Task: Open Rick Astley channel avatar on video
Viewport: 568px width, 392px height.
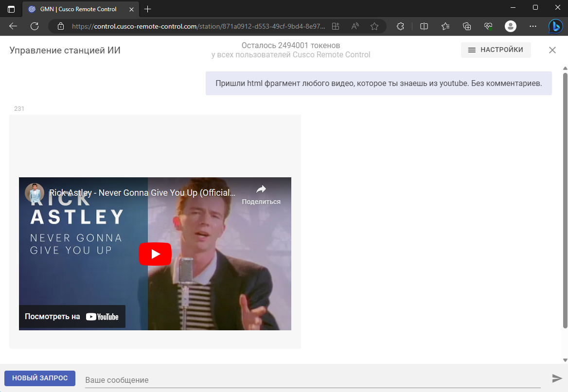Action: (35, 192)
